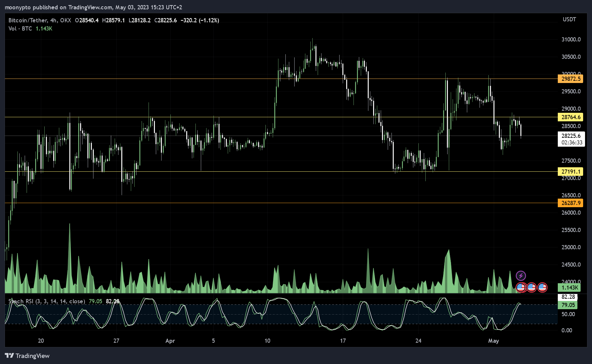Click the 0.00 Stoch RSI axis label
592x364 pixels.
click(x=567, y=330)
